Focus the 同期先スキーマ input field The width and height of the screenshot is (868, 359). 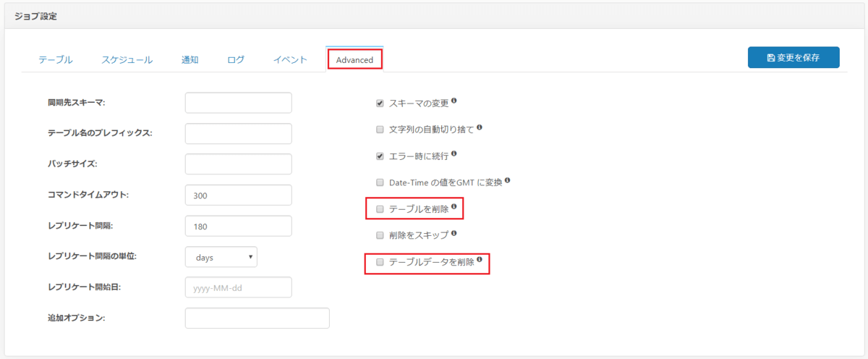pos(239,103)
